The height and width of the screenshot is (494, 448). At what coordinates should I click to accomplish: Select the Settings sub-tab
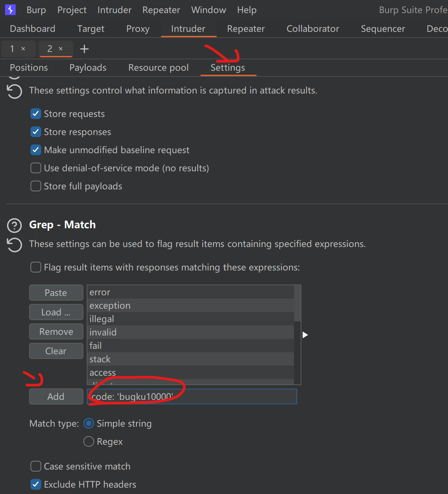[x=228, y=68]
